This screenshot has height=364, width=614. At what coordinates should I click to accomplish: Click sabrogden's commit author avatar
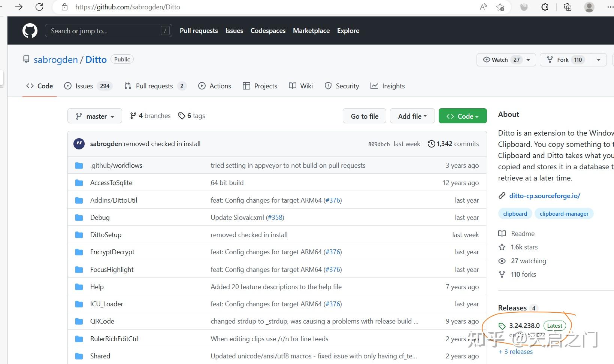point(79,144)
